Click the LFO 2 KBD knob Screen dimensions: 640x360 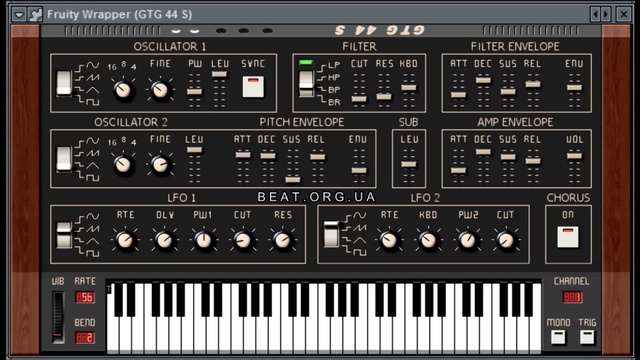click(x=428, y=240)
